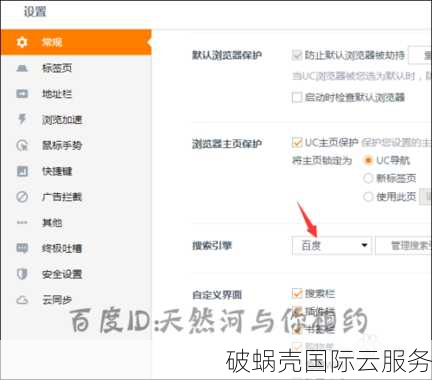Toggle 搜索栏 checkbox under 自定义界面

pyautogui.click(x=297, y=293)
